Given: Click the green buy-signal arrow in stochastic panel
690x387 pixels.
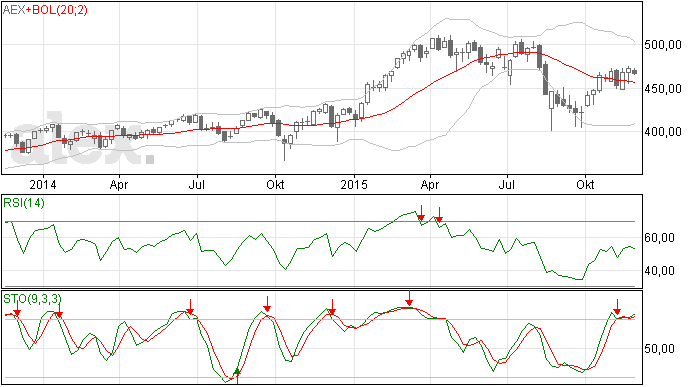Looking at the screenshot, I should click(237, 375).
